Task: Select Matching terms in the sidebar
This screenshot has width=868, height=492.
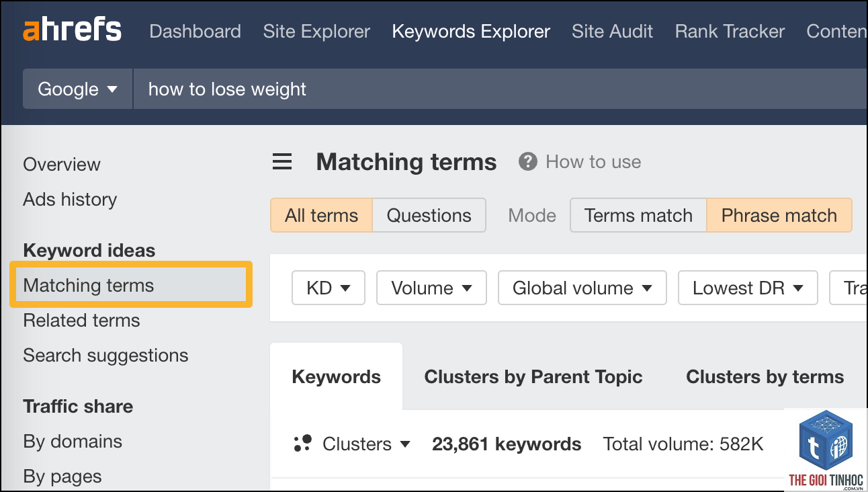Action: point(131,285)
